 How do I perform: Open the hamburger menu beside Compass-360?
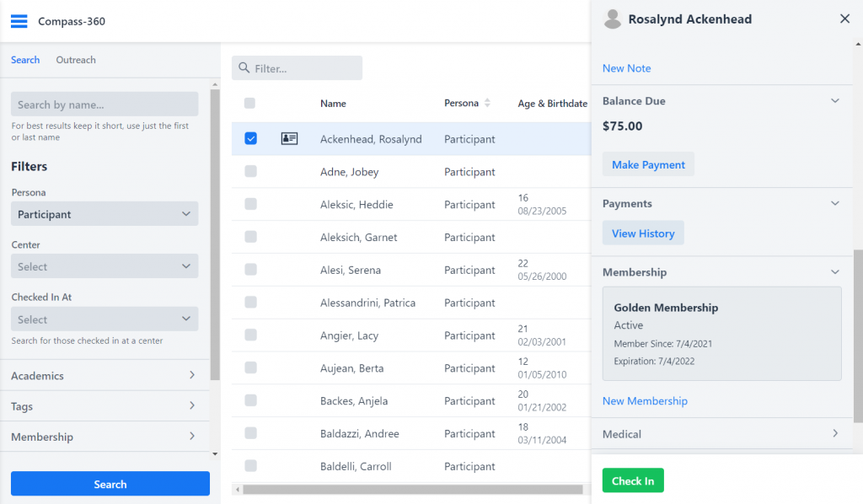[x=19, y=21]
